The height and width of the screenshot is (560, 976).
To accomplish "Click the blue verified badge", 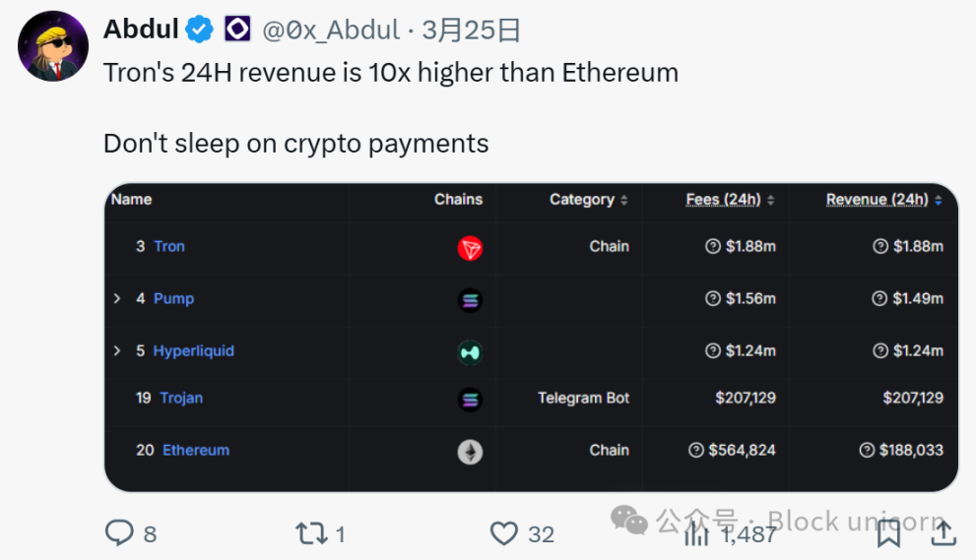I will click(201, 31).
